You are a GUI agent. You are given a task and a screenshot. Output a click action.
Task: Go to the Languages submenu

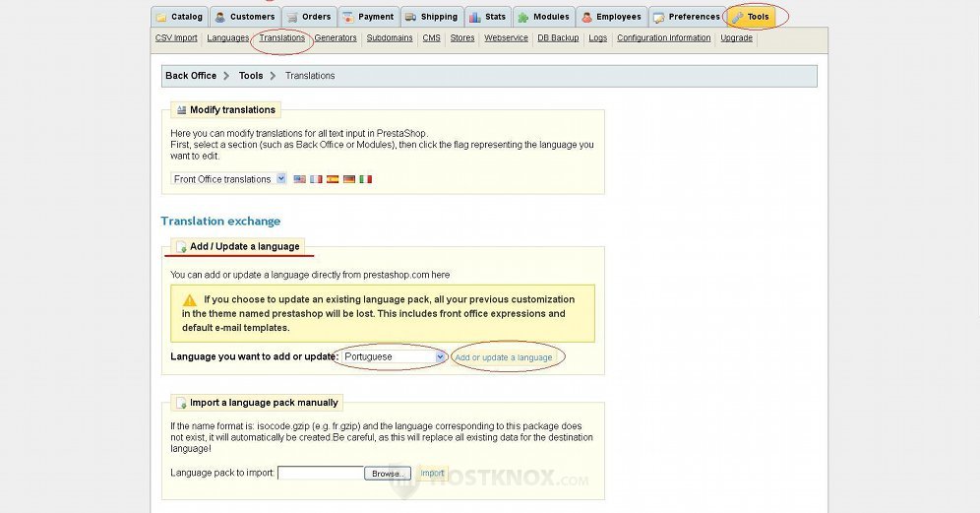[227, 38]
